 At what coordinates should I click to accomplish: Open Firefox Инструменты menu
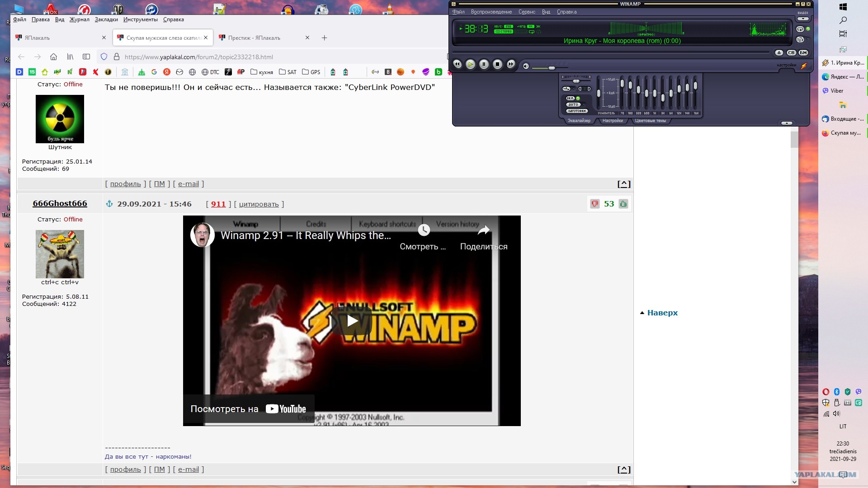[141, 19]
